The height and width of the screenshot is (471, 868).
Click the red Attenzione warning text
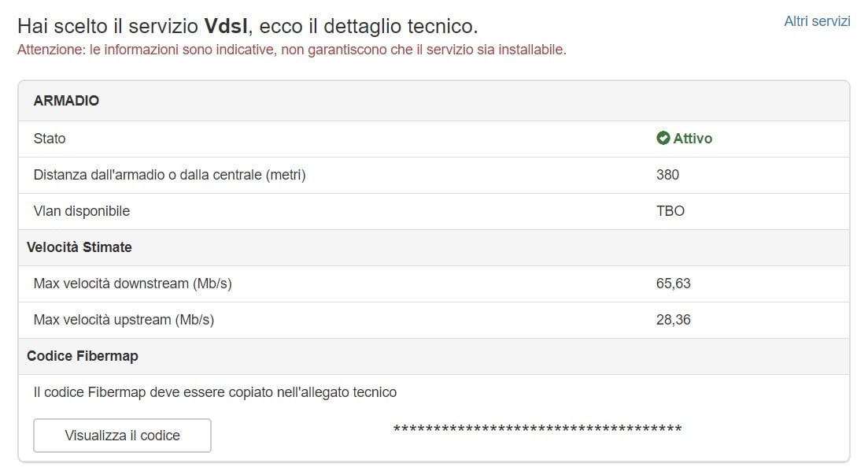pos(291,50)
